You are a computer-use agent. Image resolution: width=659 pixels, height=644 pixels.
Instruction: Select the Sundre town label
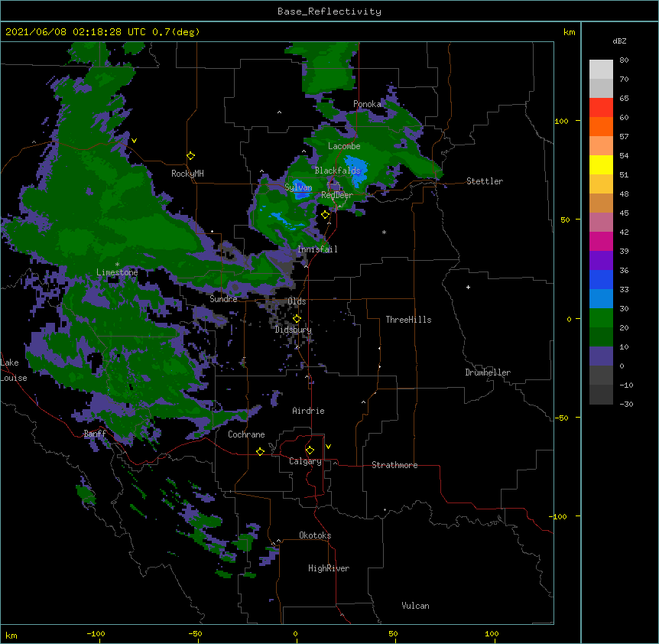coord(223,299)
